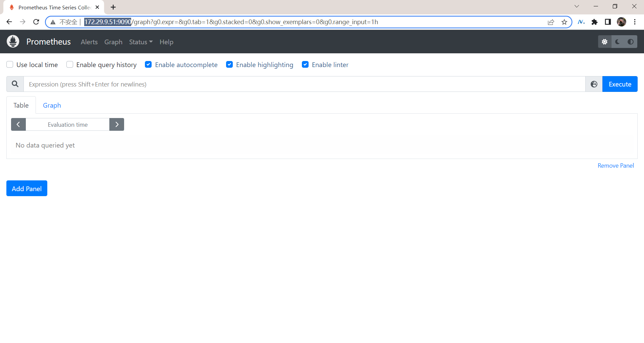The image size is (644, 343).
Task: Select browser-preferred theme half-circle icon
Action: pyautogui.click(x=631, y=42)
